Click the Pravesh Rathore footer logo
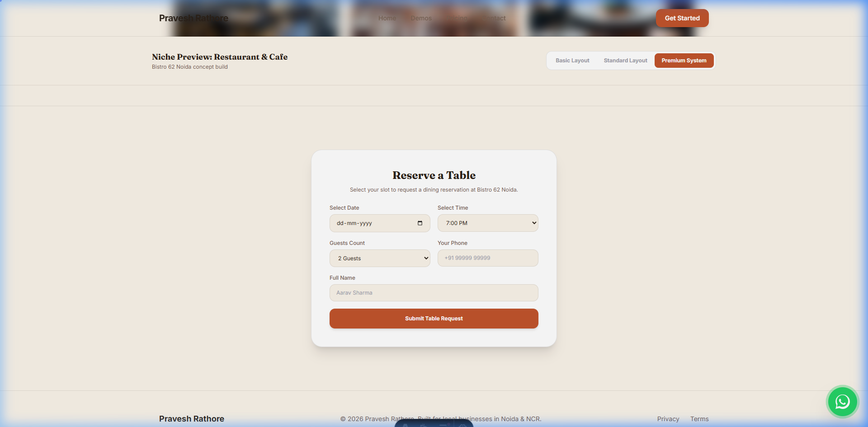The height and width of the screenshot is (427, 868). coord(192,419)
